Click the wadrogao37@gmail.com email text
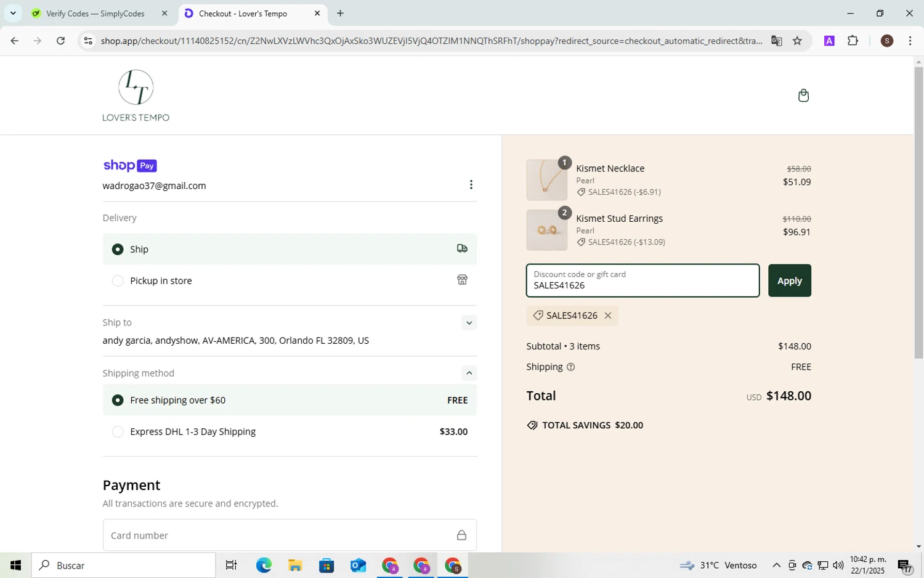 click(154, 185)
